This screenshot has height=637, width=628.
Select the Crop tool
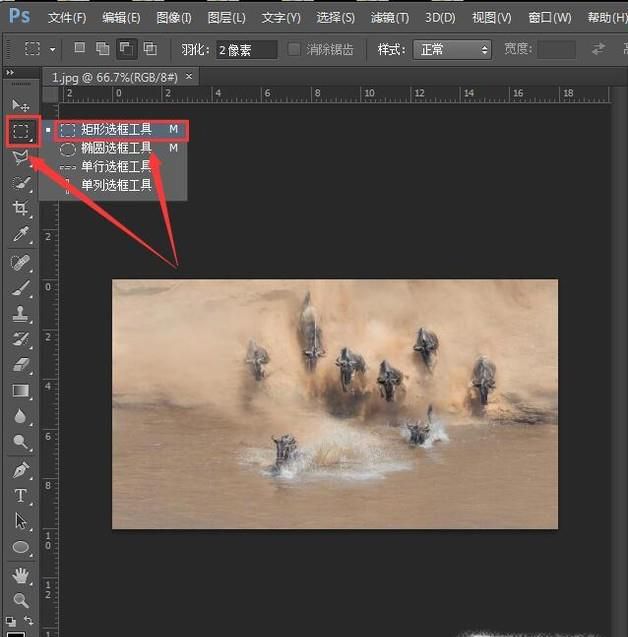click(x=20, y=208)
